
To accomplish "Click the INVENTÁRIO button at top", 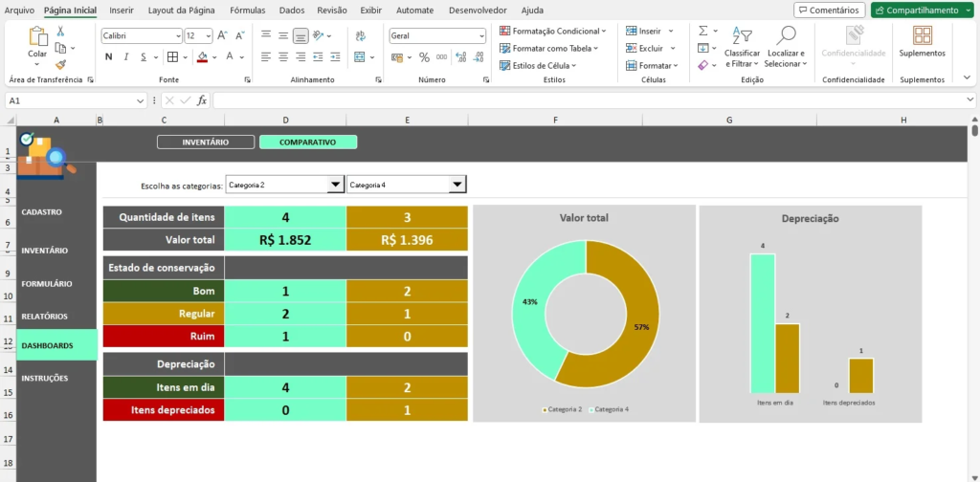I will coord(205,142).
